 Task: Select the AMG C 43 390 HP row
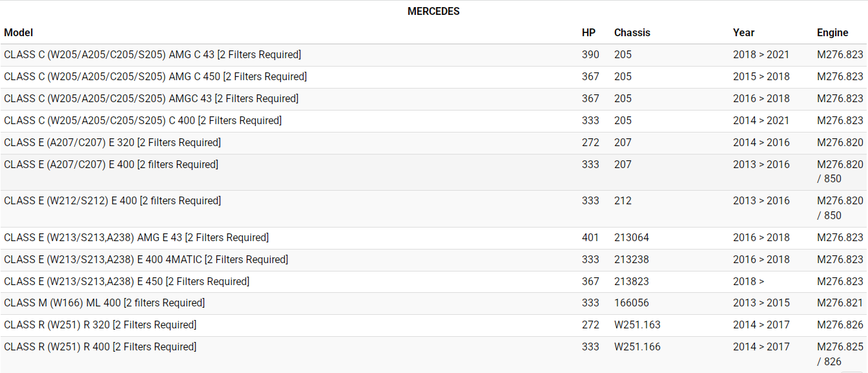152,55
